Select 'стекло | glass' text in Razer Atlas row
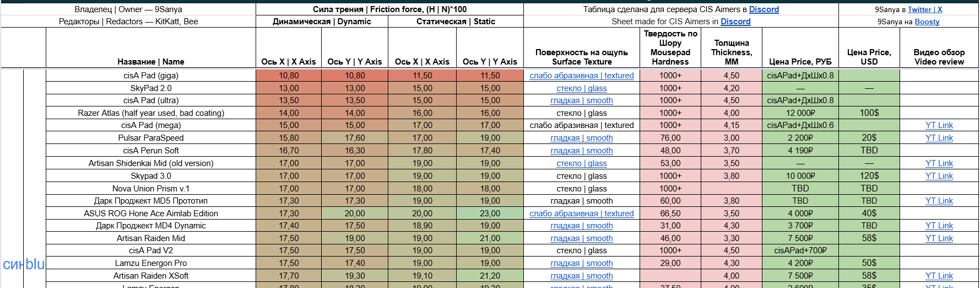980x288 pixels. click(582, 113)
